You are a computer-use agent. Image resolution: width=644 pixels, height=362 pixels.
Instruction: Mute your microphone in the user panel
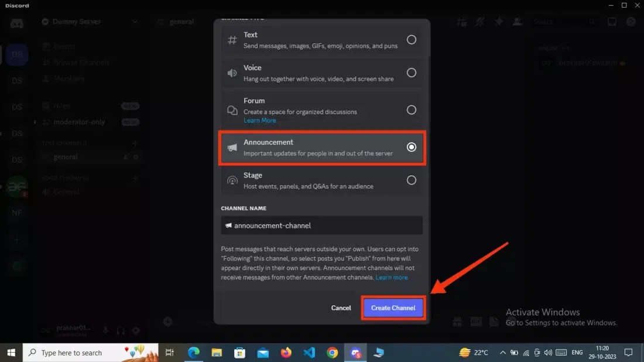(105, 330)
